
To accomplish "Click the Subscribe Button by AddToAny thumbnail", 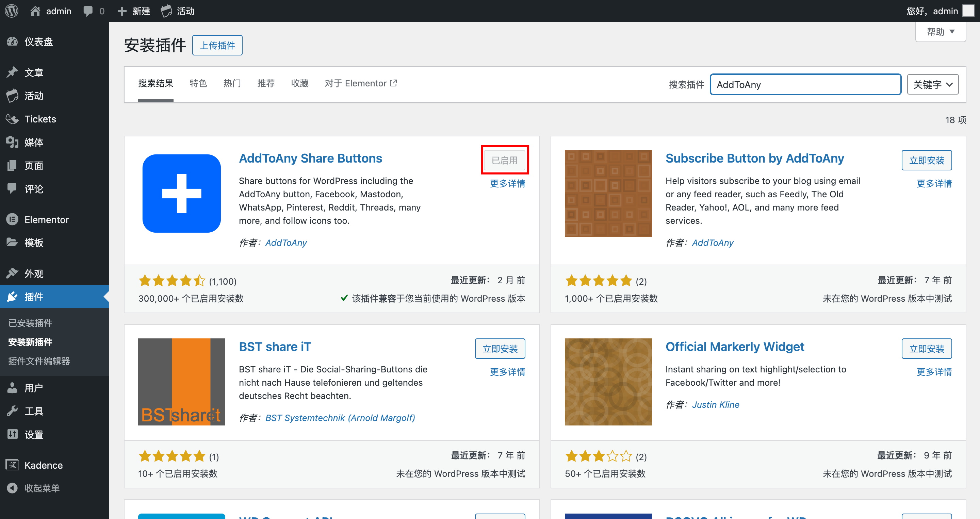I will coord(608,193).
